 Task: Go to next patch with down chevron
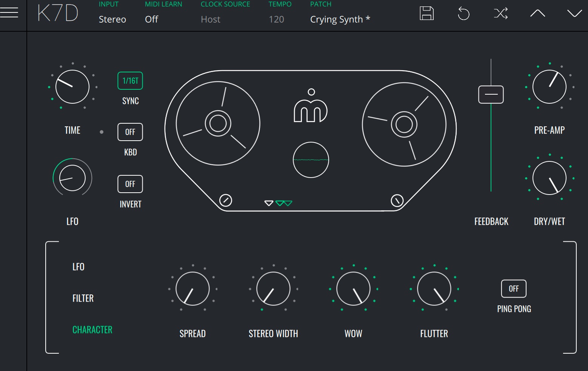click(574, 14)
